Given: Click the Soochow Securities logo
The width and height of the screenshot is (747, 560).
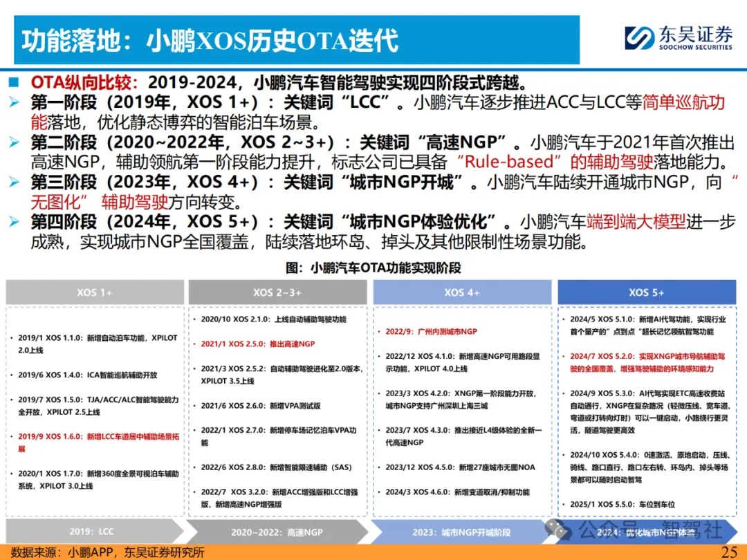Looking at the screenshot, I should click(678, 37).
